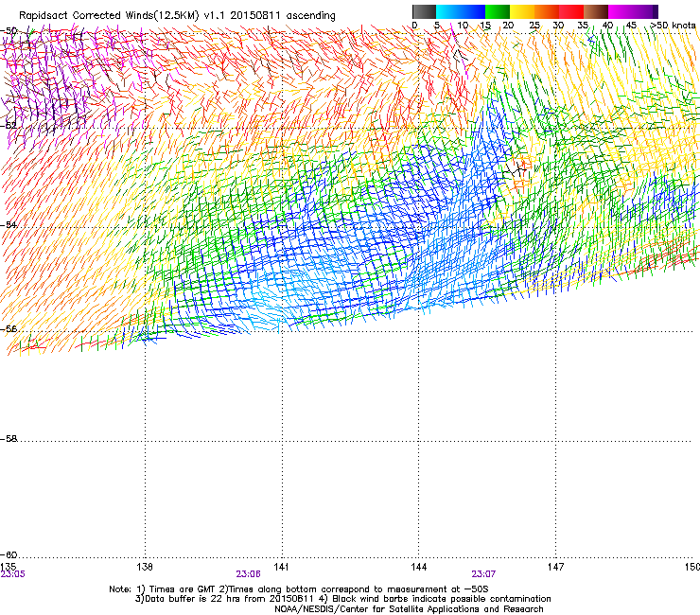The image size is (700, 615).
Task: Click the cyan 5-10 knots legend swatch
Action: pos(448,11)
